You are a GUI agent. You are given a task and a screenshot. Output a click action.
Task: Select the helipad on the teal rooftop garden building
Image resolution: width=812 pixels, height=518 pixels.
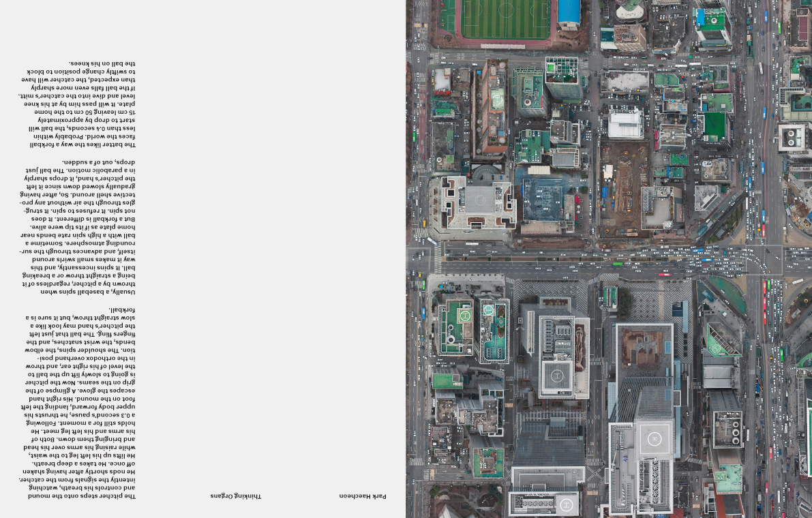pos(488,311)
